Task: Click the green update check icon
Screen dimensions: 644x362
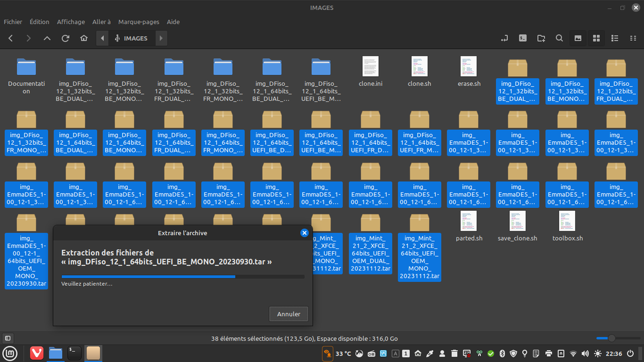Action: tap(491, 353)
